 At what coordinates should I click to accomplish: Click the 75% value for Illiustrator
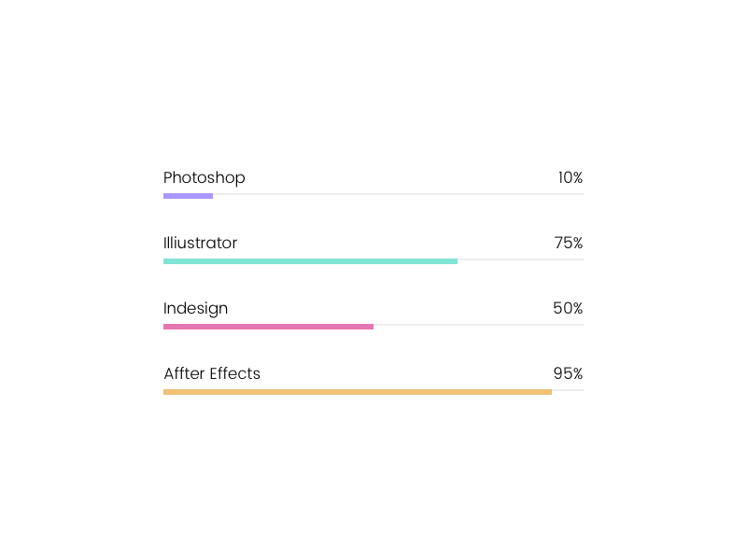point(568,244)
